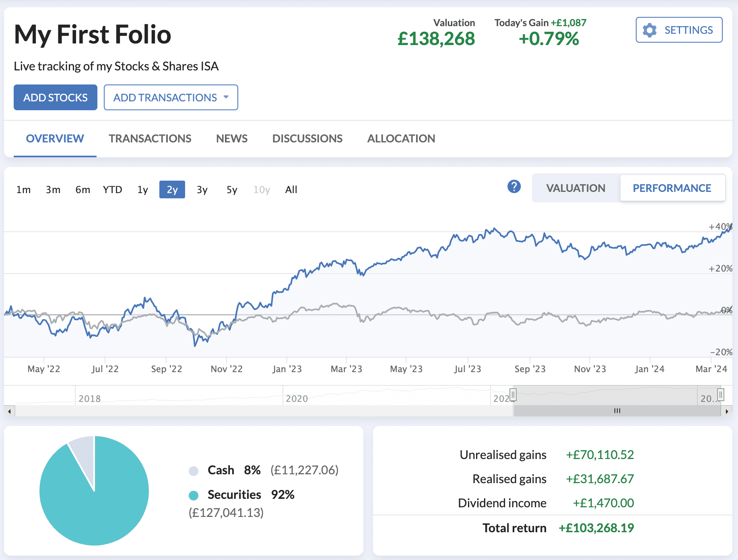
Task: Select the Cash legend dot in pie chart
Action: coord(194,470)
